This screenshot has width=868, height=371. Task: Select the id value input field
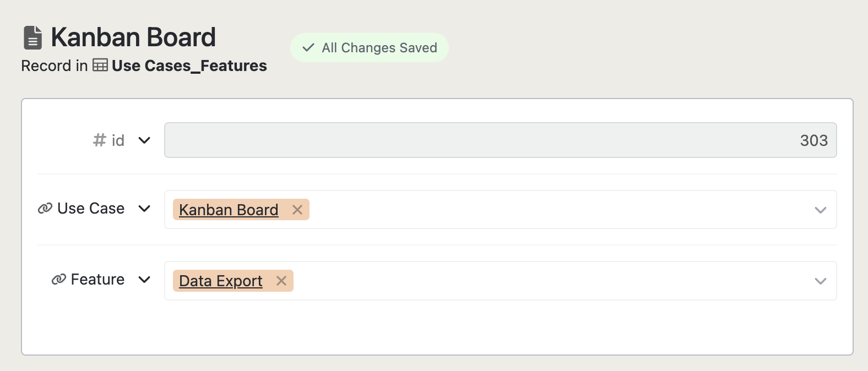click(x=496, y=140)
